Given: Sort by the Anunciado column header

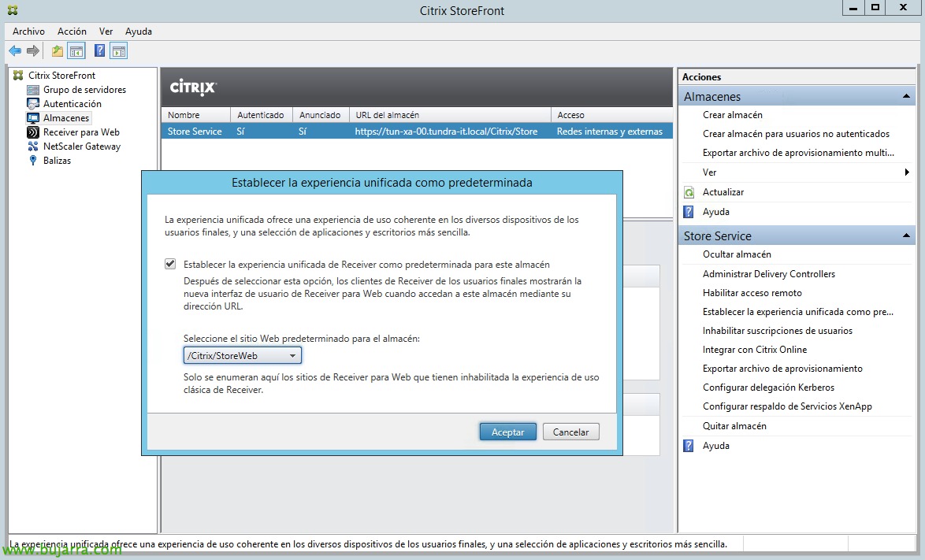Looking at the screenshot, I should click(321, 115).
